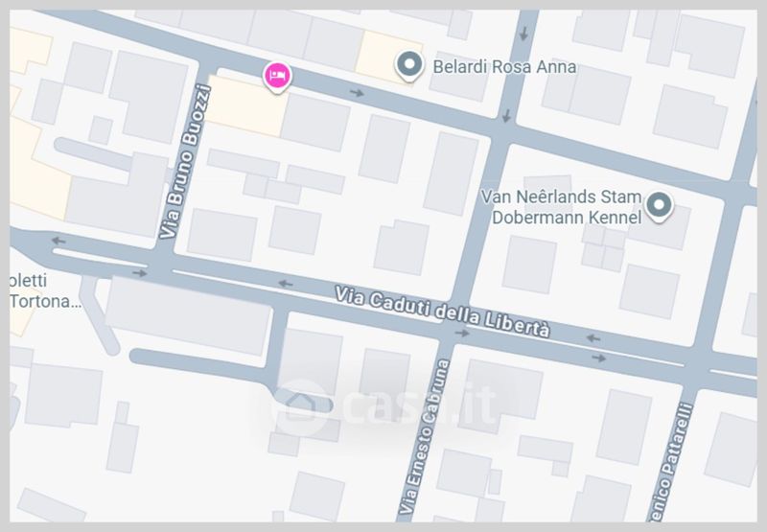
Task: Open Van Neêrlands Stam Dobermann Kennel label
Action: (561, 207)
